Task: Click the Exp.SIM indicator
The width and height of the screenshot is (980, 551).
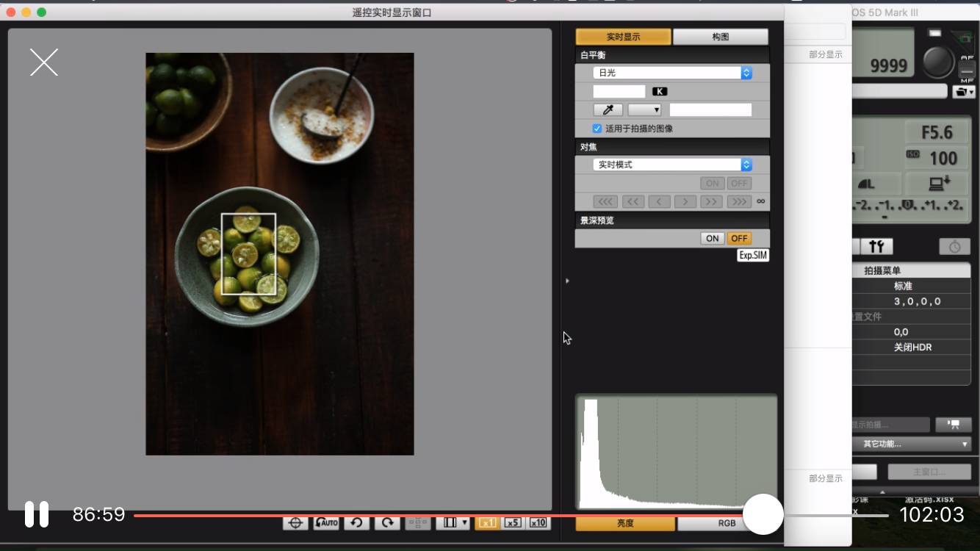Action: point(753,256)
